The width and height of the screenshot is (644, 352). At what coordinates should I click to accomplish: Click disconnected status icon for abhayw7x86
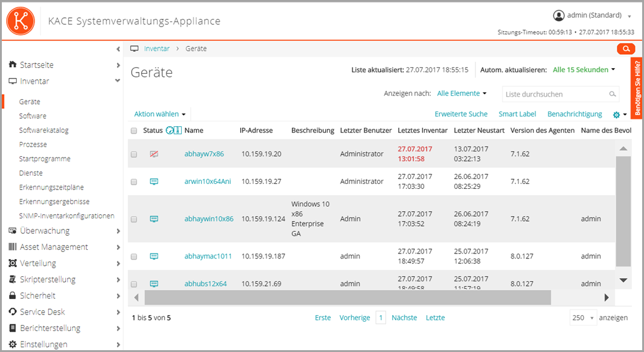tap(154, 154)
